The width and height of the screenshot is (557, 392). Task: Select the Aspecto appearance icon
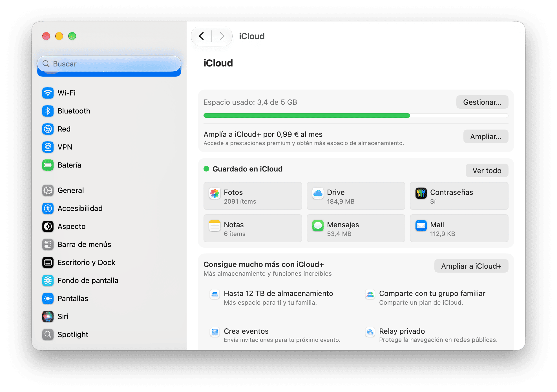48,226
